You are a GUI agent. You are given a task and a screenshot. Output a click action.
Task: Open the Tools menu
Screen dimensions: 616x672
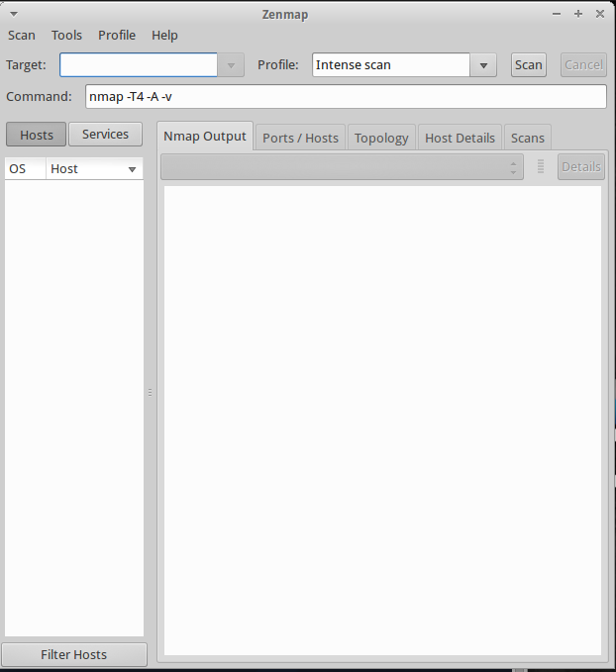point(66,36)
